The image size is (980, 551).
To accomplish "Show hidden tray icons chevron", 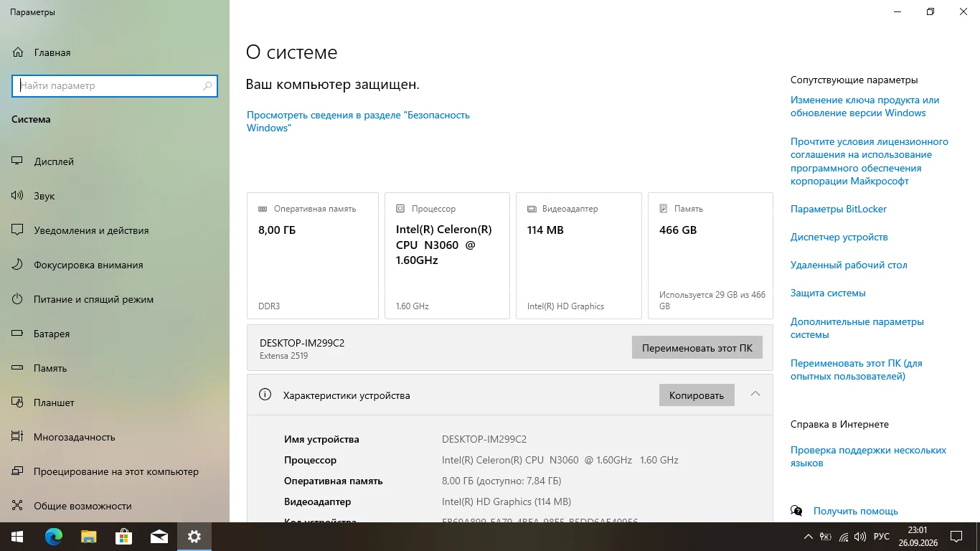I will click(x=809, y=537).
